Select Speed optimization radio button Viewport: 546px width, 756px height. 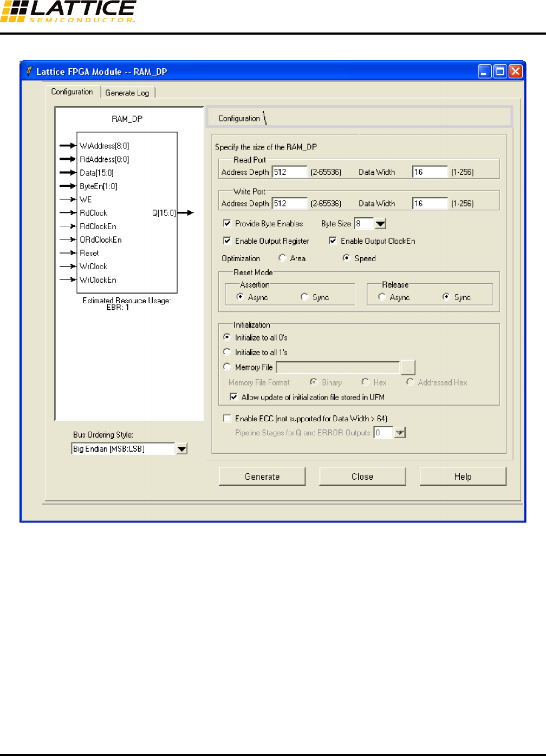(x=346, y=258)
